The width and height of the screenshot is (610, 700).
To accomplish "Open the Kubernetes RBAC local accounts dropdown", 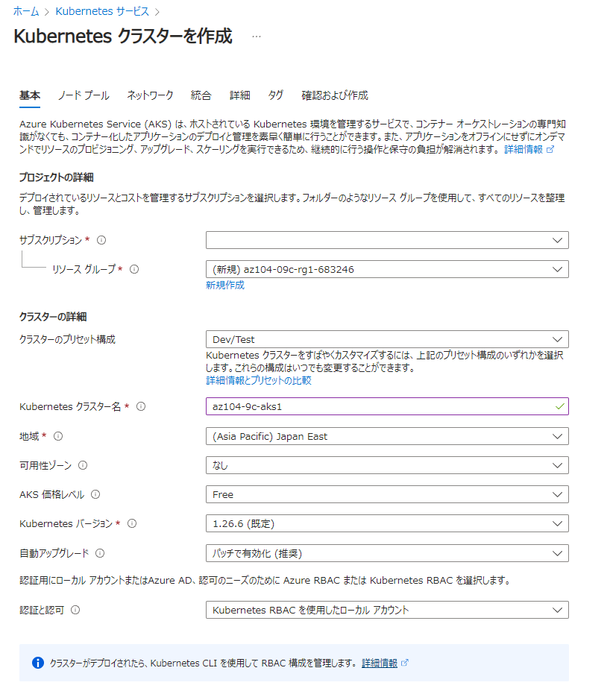I will [x=387, y=610].
